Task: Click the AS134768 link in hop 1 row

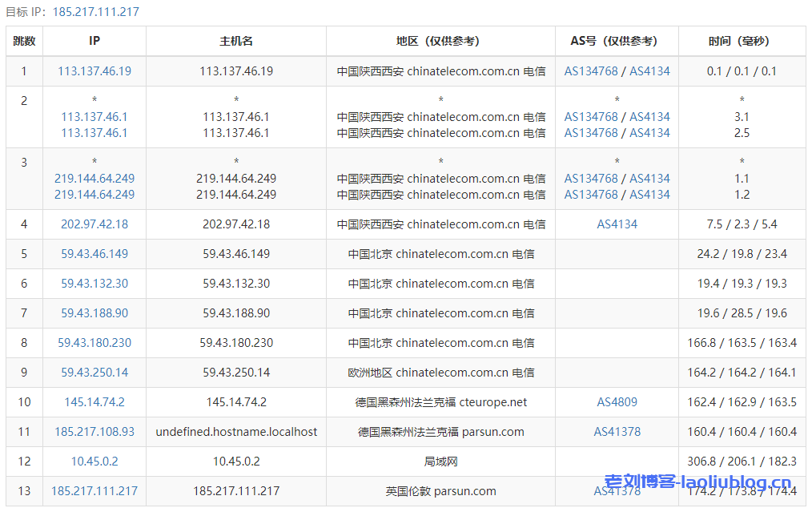Action: (x=591, y=71)
